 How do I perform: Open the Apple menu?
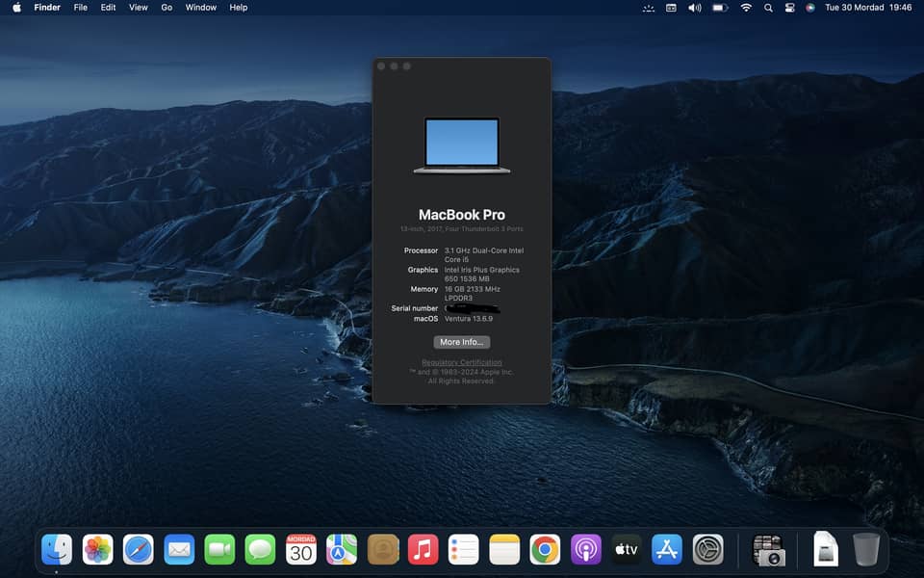pyautogui.click(x=16, y=8)
